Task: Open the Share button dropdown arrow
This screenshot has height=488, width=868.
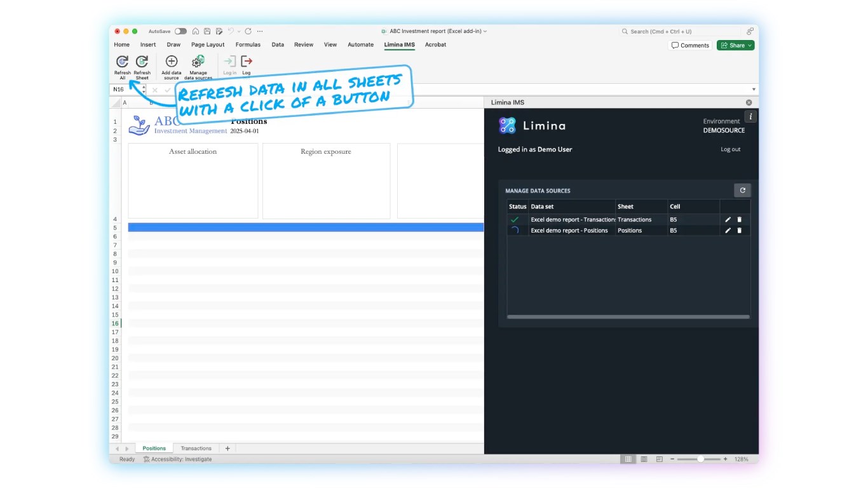Action: point(750,45)
